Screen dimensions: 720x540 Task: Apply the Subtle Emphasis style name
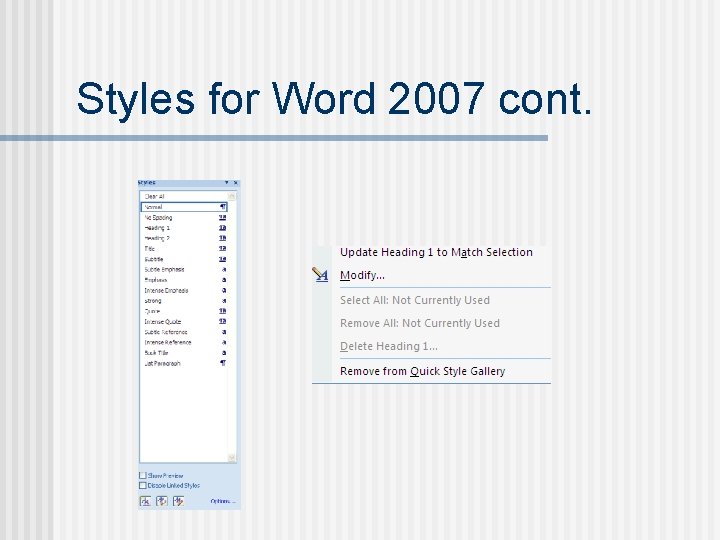pyautogui.click(x=164, y=270)
